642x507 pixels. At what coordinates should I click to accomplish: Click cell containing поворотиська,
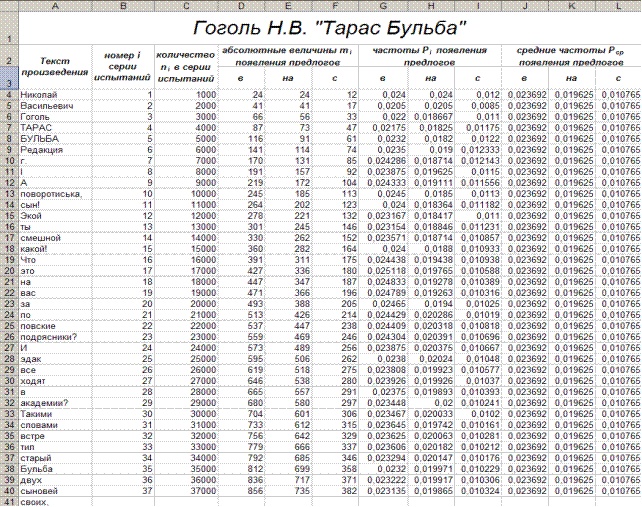pyautogui.click(x=55, y=194)
